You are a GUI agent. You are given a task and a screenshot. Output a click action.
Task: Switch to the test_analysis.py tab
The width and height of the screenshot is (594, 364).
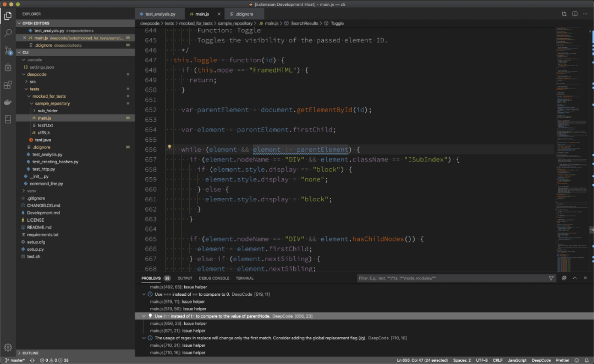coord(160,14)
